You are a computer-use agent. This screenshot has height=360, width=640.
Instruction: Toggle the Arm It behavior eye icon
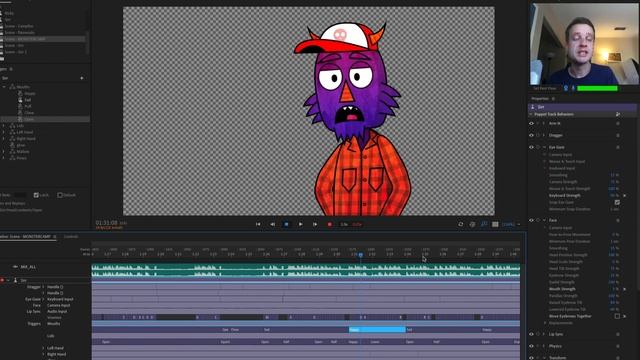click(x=531, y=123)
